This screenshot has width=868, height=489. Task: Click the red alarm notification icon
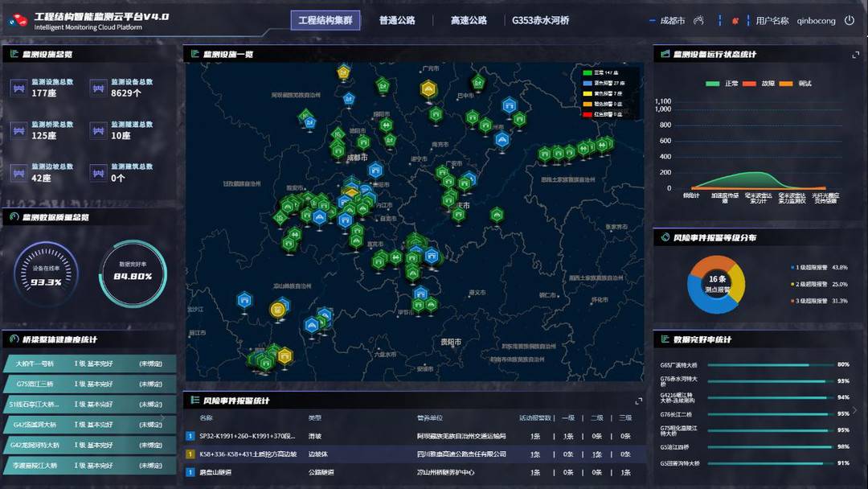pos(735,21)
